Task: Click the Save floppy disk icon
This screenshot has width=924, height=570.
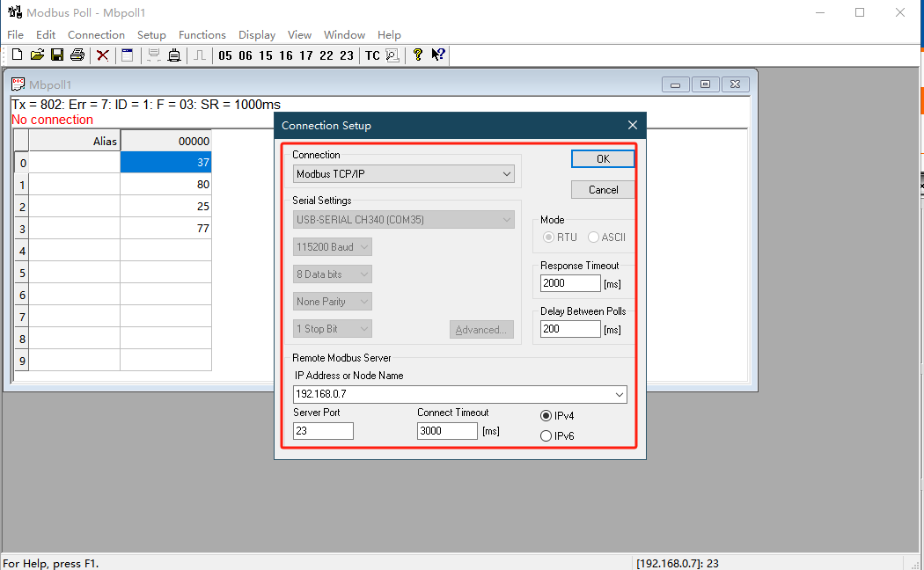Action: click(56, 55)
